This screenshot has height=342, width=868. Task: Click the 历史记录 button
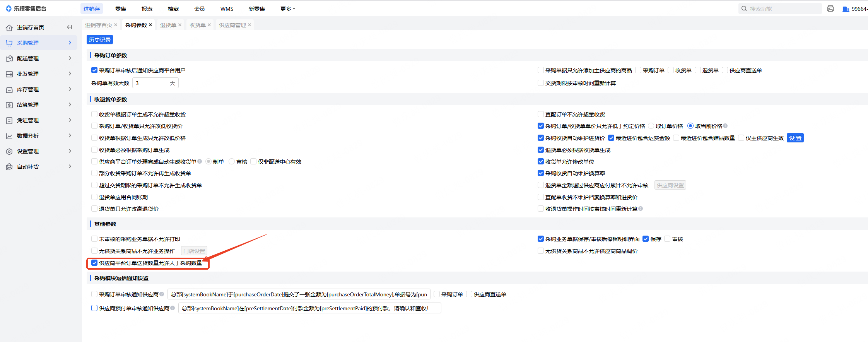click(100, 40)
